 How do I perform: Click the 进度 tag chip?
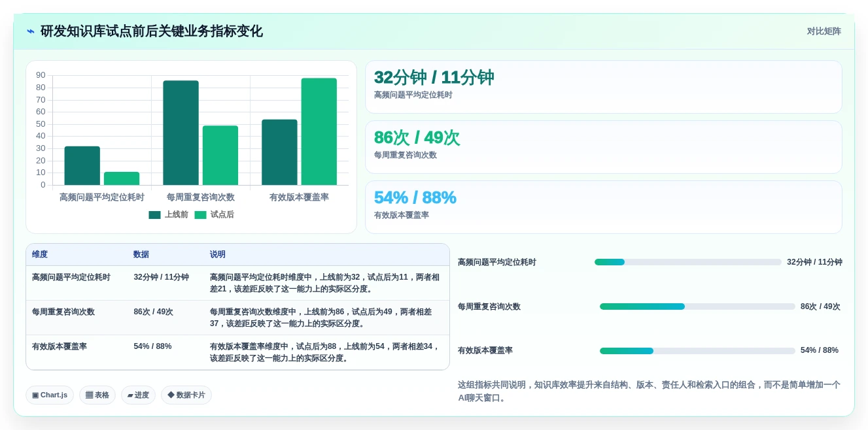point(138,395)
